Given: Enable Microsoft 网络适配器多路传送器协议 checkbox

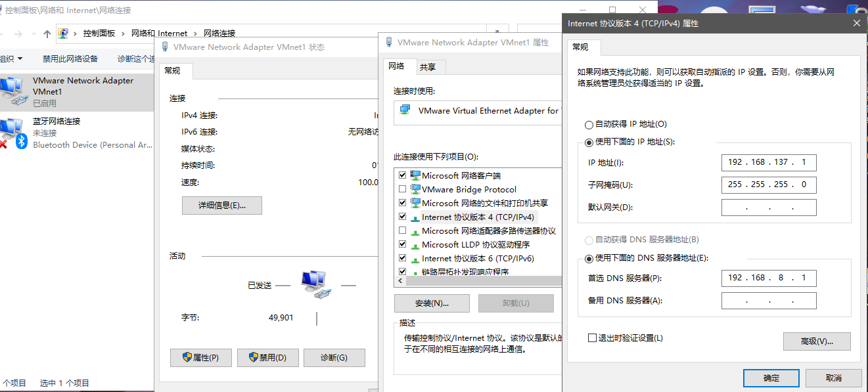Looking at the screenshot, I should (403, 230).
